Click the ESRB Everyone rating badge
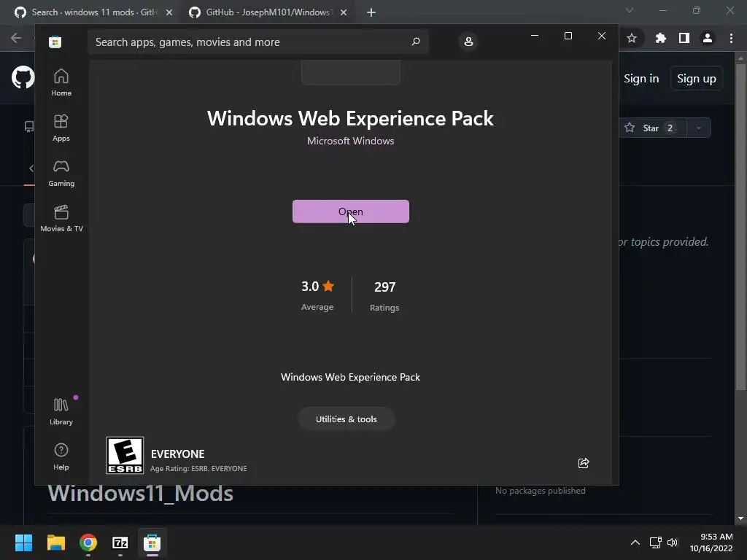 125,455
